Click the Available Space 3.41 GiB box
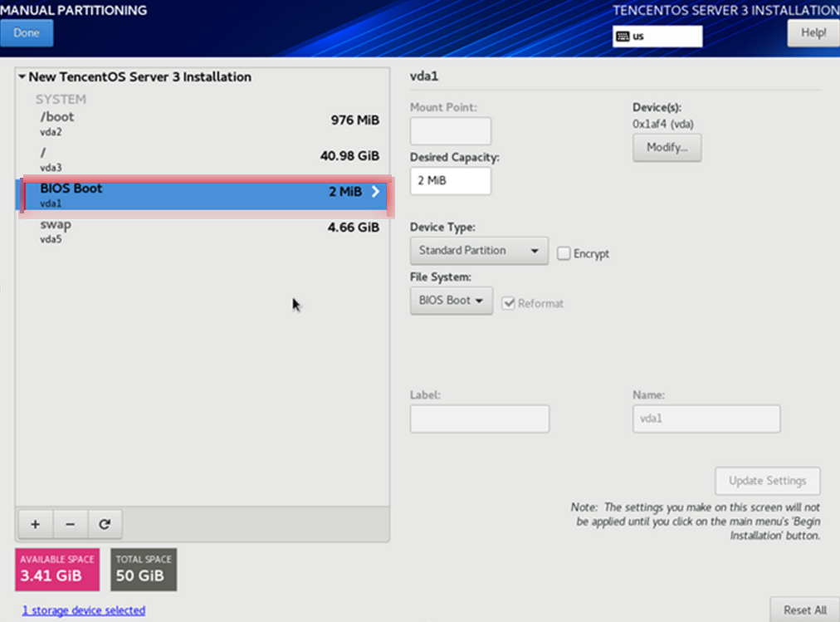Viewport: 840px width, 622px height. (x=57, y=570)
